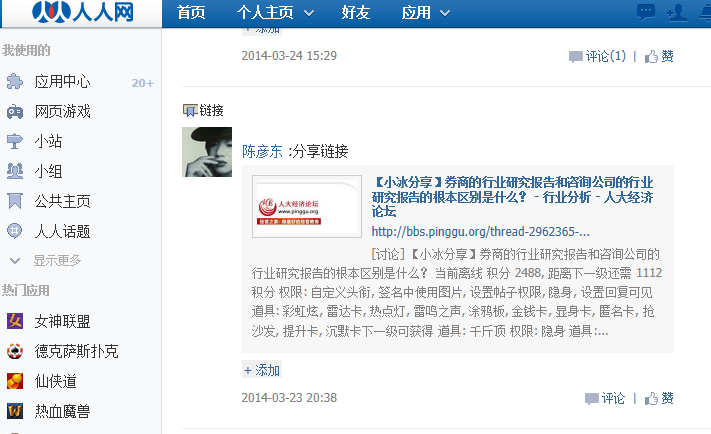Open the 小组 group icon
Viewport: 711px width, 434px height.
tap(15, 171)
